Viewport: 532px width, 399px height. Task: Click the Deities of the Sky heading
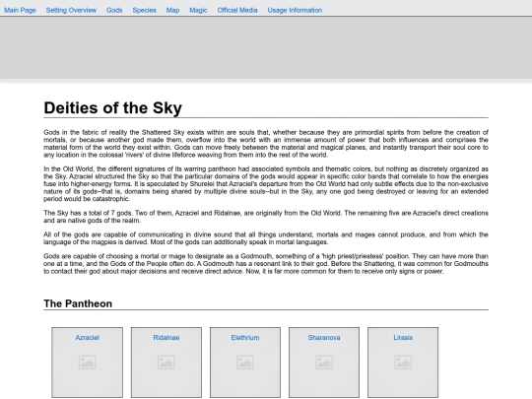click(113, 108)
